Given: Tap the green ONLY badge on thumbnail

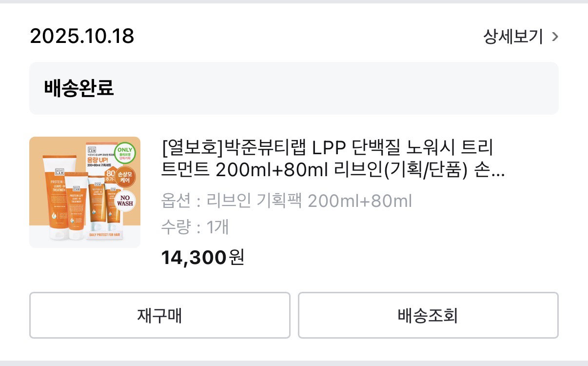Looking at the screenshot, I should pos(125,153).
